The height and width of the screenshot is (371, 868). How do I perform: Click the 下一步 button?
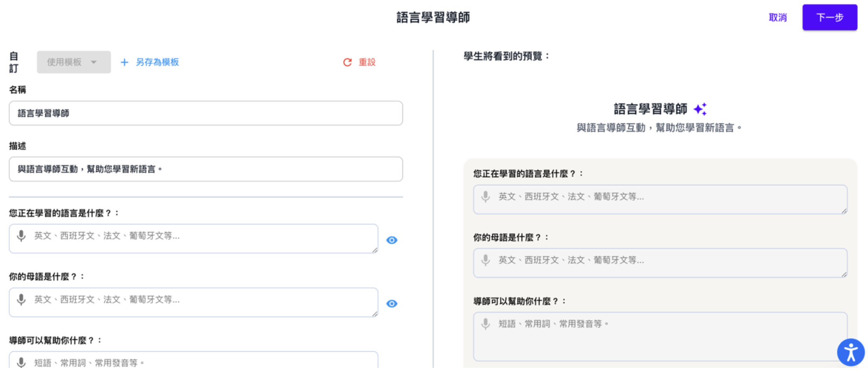[x=829, y=17]
